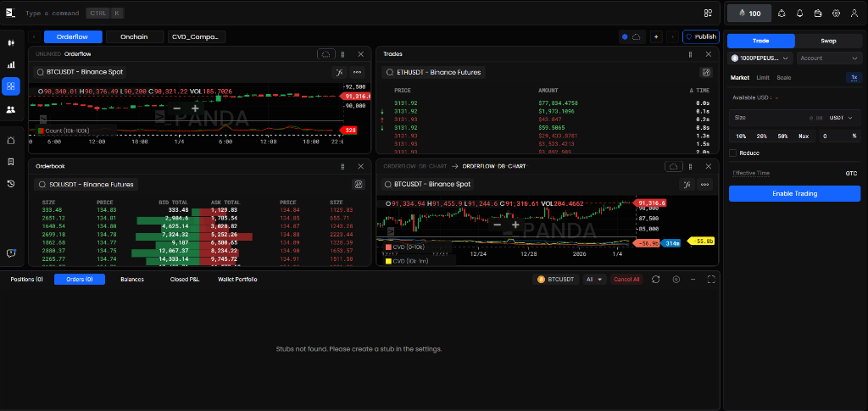Zoom out Orderflow chart with minus

point(176,108)
